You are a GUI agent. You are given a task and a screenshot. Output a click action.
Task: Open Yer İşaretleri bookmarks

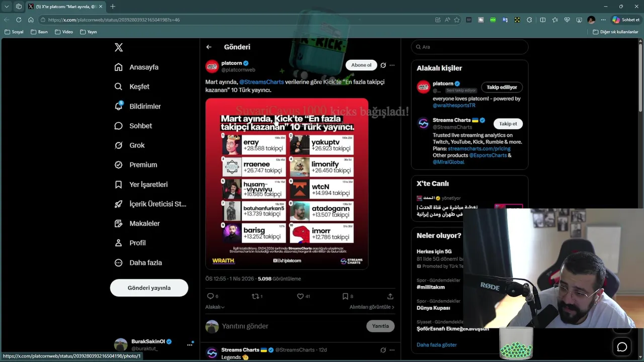point(141,185)
